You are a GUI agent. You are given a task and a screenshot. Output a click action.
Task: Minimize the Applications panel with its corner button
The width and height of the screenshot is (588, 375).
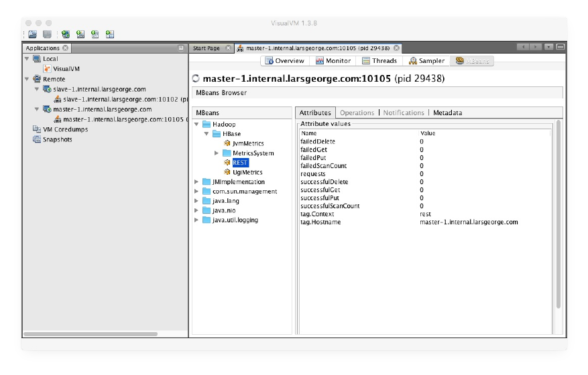181,48
